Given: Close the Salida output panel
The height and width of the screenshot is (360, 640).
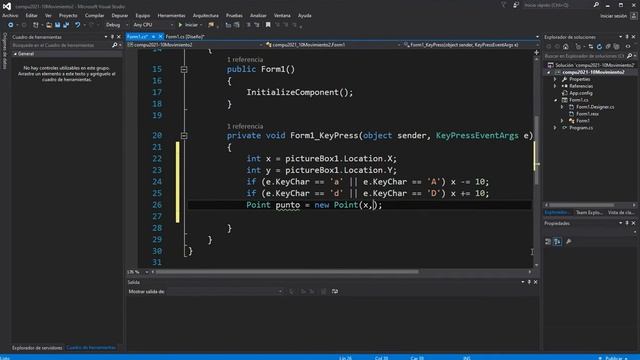Looking at the screenshot, I should pyautogui.click(x=536, y=282).
